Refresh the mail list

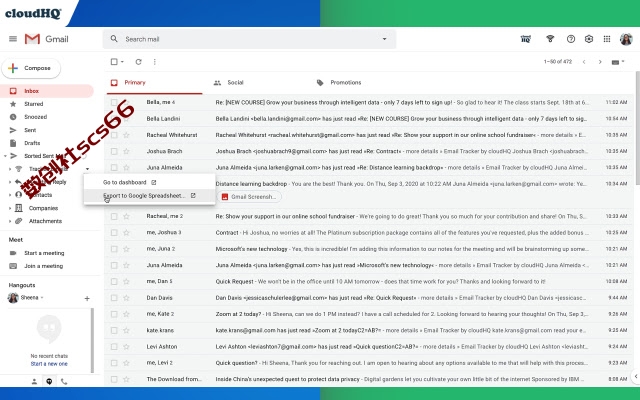138,62
